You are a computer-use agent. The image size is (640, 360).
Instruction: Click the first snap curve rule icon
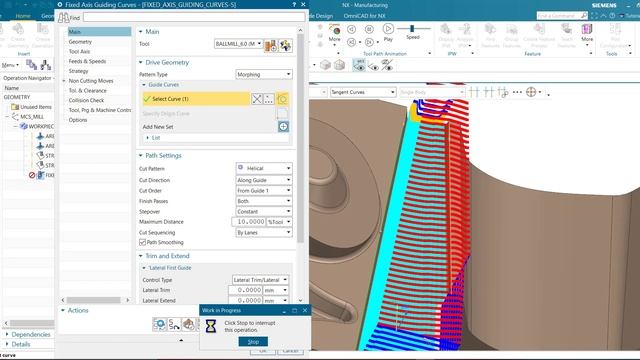(x=474, y=92)
